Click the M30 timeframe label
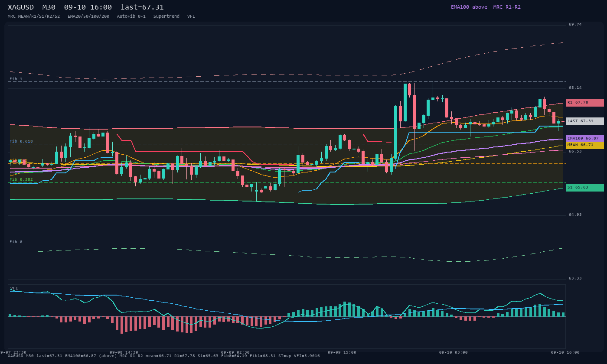Image resolution: width=607 pixels, height=364 pixels. 49,7
